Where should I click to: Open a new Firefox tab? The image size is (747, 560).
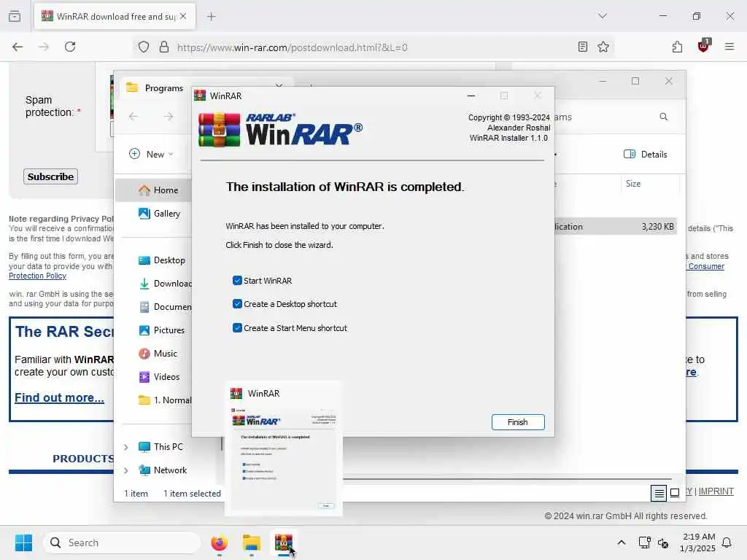[211, 17]
